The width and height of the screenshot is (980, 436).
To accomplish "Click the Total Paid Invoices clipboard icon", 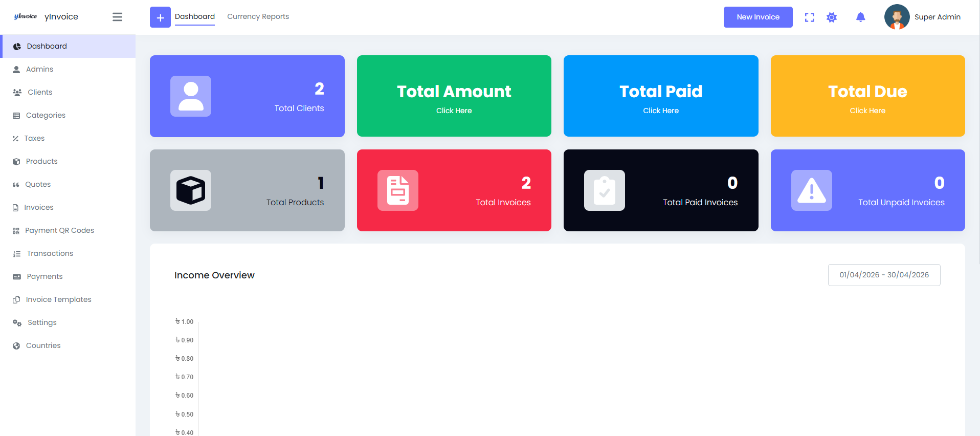I will [605, 190].
